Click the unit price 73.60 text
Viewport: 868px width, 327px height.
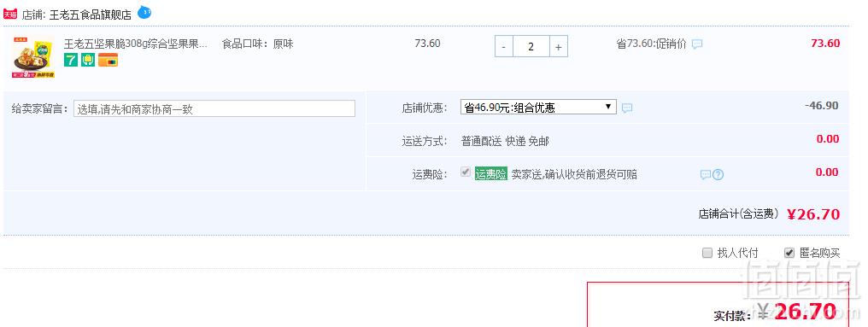(x=427, y=44)
